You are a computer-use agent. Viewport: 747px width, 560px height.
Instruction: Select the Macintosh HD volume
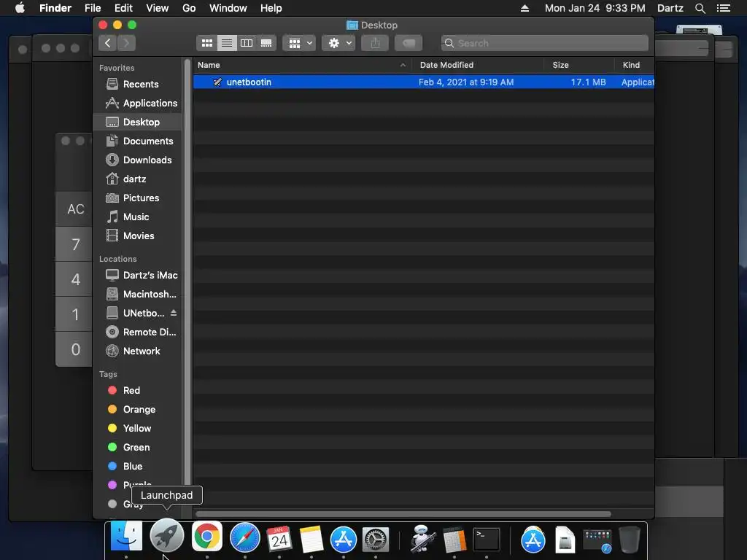(x=138, y=295)
